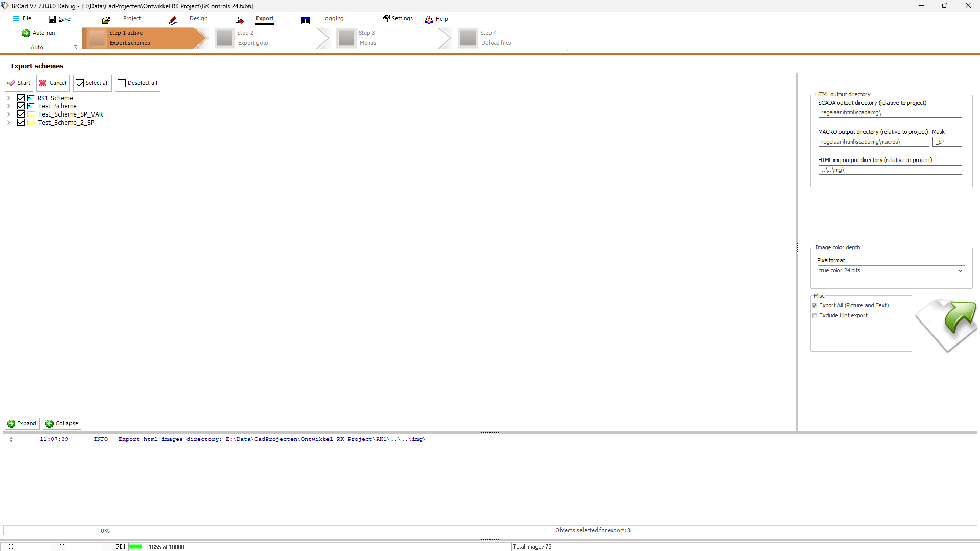The image size is (980, 551).
Task: Click the large green export arrow image
Action: pos(946,326)
